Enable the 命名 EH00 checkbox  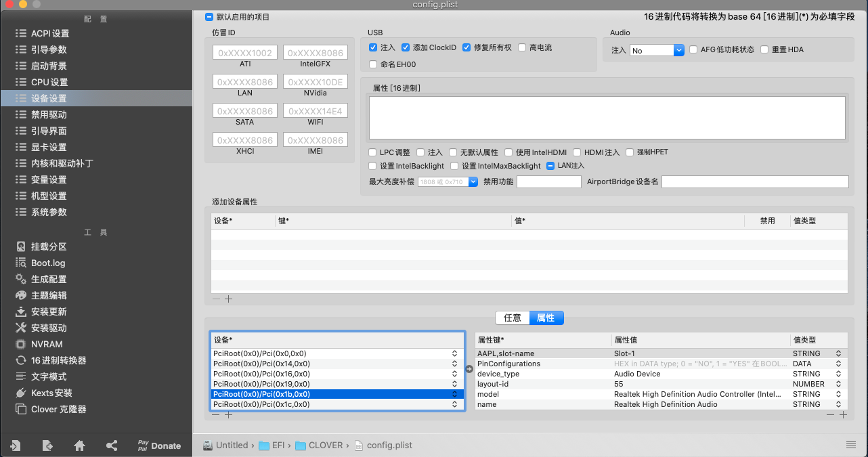pos(373,64)
